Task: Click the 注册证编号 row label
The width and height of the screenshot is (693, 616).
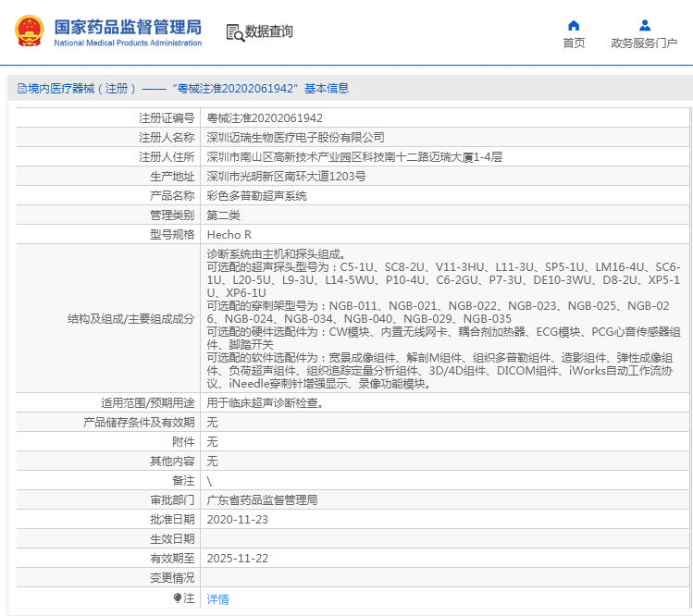Action: coord(167,118)
